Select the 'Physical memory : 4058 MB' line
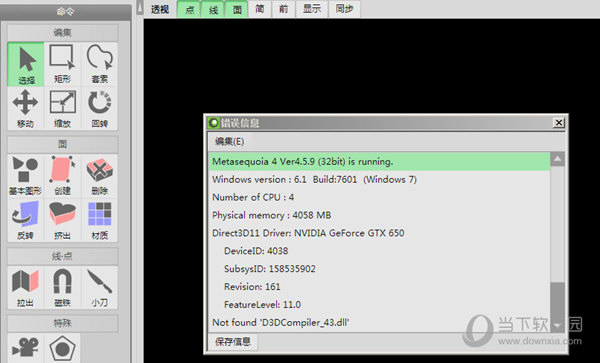 pos(379,215)
